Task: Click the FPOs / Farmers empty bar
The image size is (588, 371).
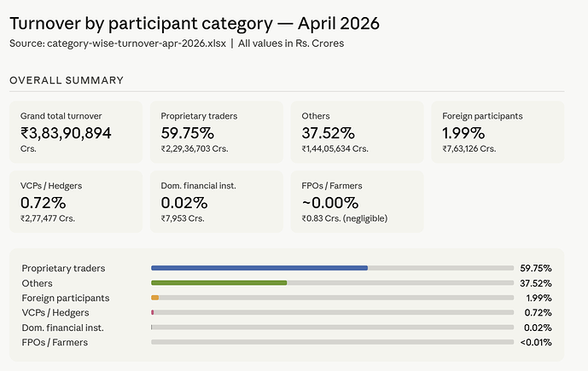Action: pos(332,342)
